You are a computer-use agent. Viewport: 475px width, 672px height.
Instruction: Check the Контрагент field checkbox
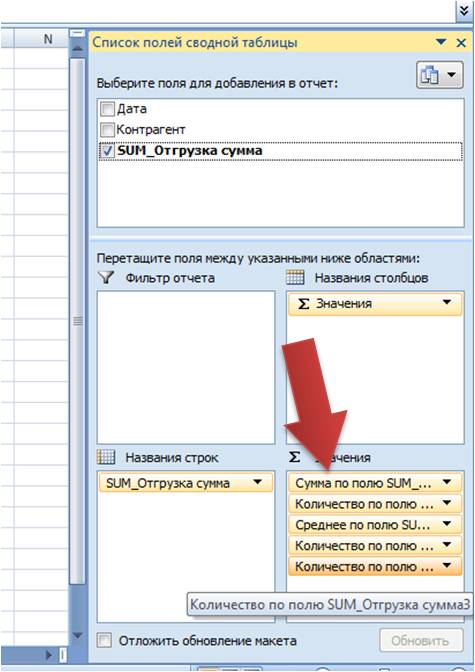(x=107, y=129)
